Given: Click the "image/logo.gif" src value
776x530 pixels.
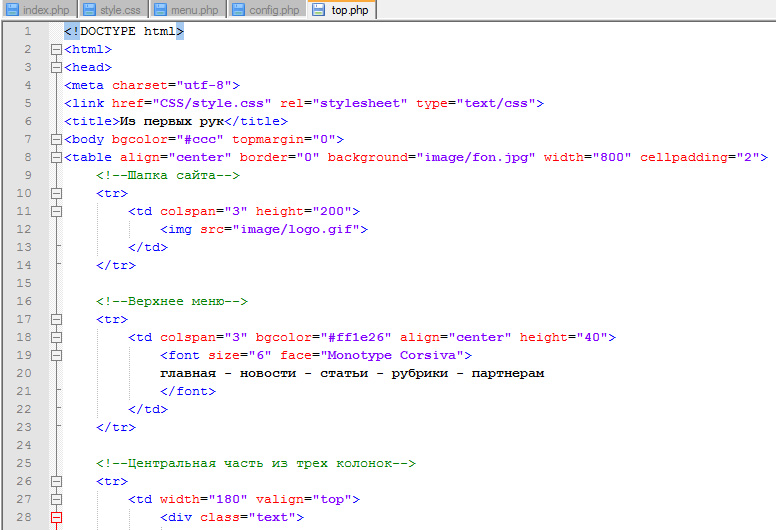Looking at the screenshot, I should tap(296, 229).
